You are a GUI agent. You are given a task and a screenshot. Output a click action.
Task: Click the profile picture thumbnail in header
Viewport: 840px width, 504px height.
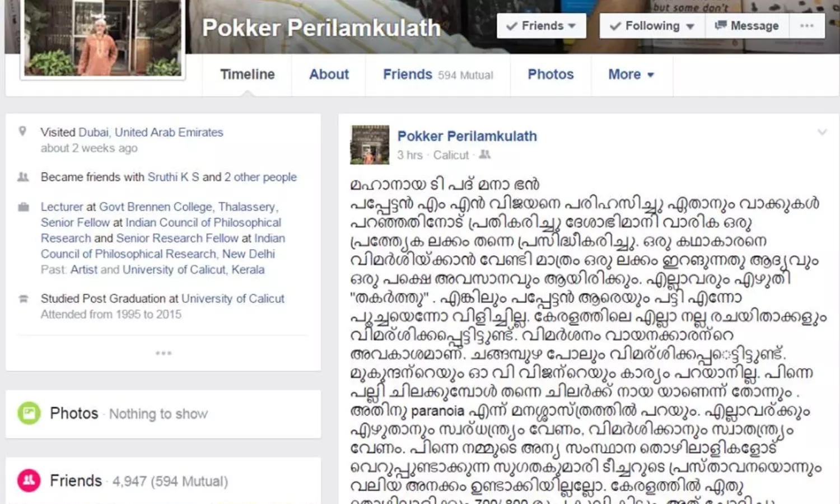(x=102, y=38)
